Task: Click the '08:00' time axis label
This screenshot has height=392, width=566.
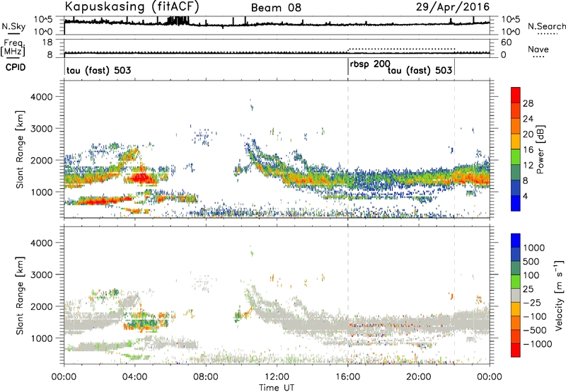Action: point(206,377)
